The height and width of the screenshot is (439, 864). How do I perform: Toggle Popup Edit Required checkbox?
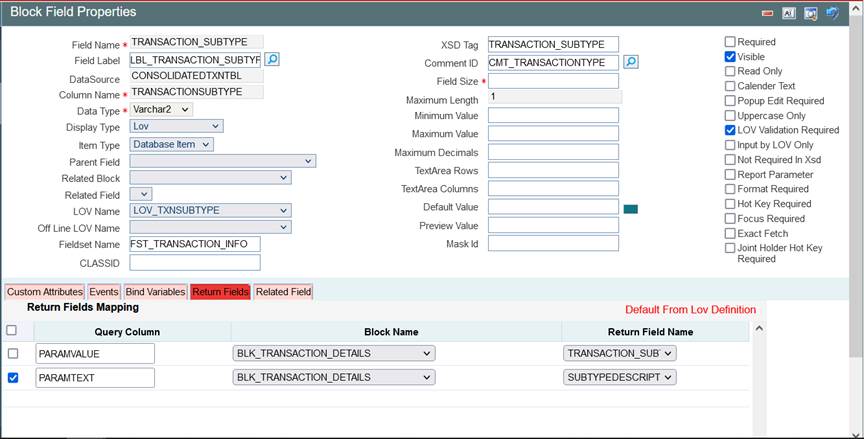(x=730, y=101)
